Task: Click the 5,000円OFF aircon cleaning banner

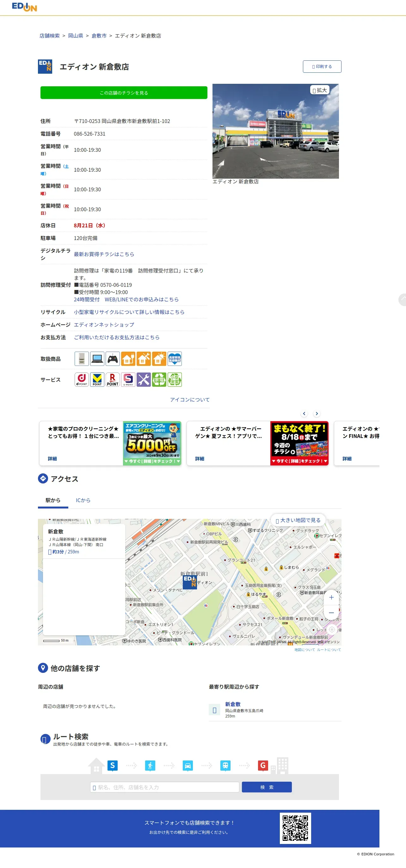Action: tap(152, 443)
